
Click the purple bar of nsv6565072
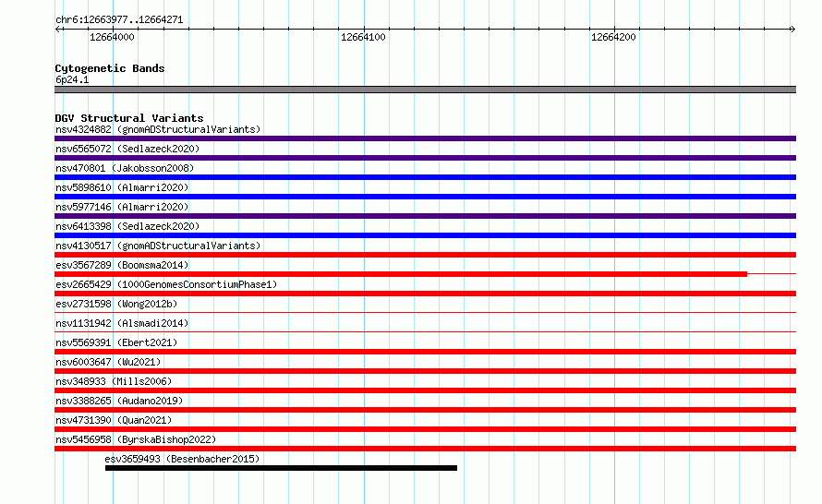425,158
